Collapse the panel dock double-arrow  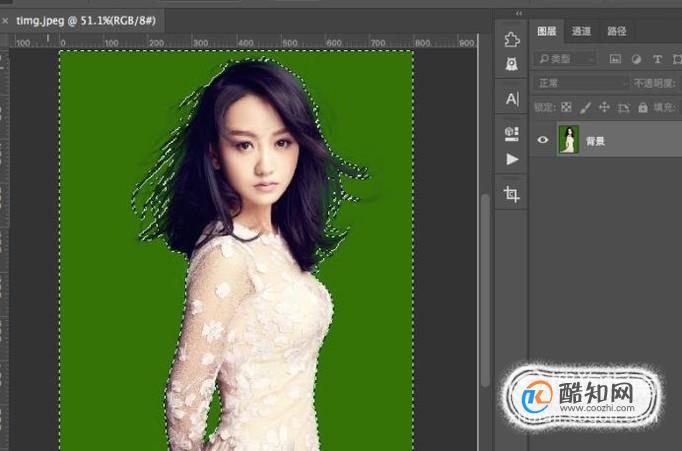pyautogui.click(x=519, y=13)
